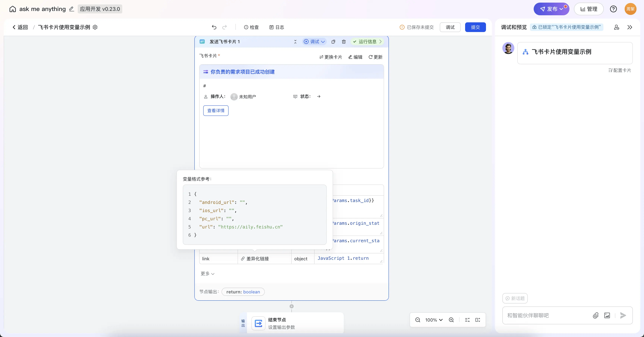Duplicate the 发送飞书卡片 1 node
The image size is (644, 337).
333,42
